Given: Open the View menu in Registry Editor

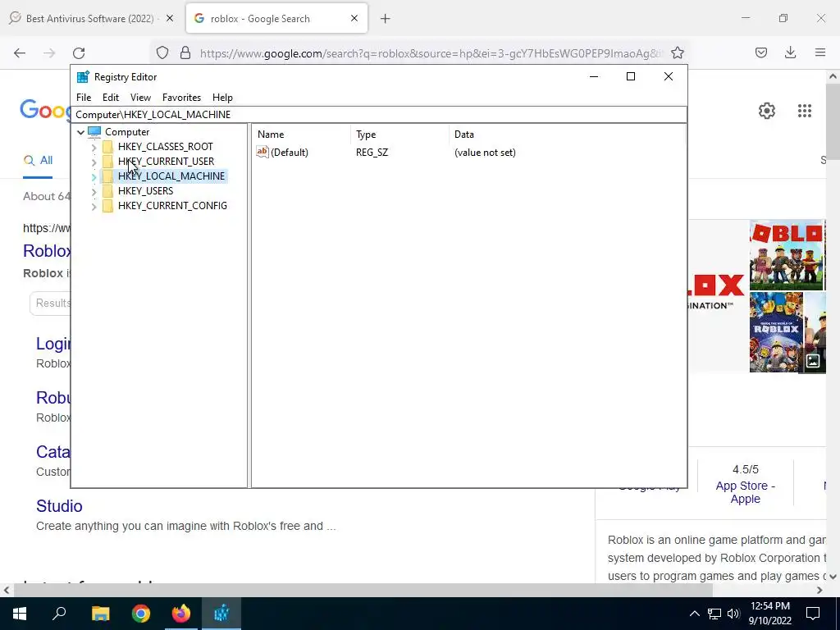Looking at the screenshot, I should (140, 98).
